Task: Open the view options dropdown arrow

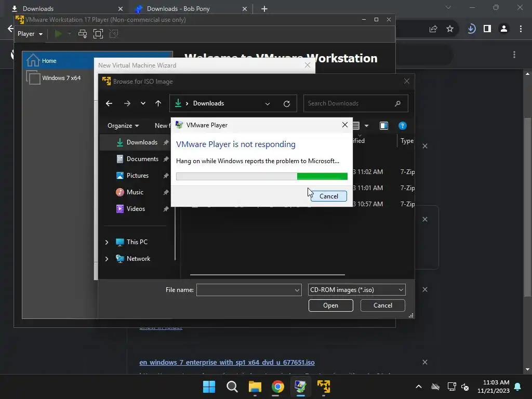Action: point(366,126)
